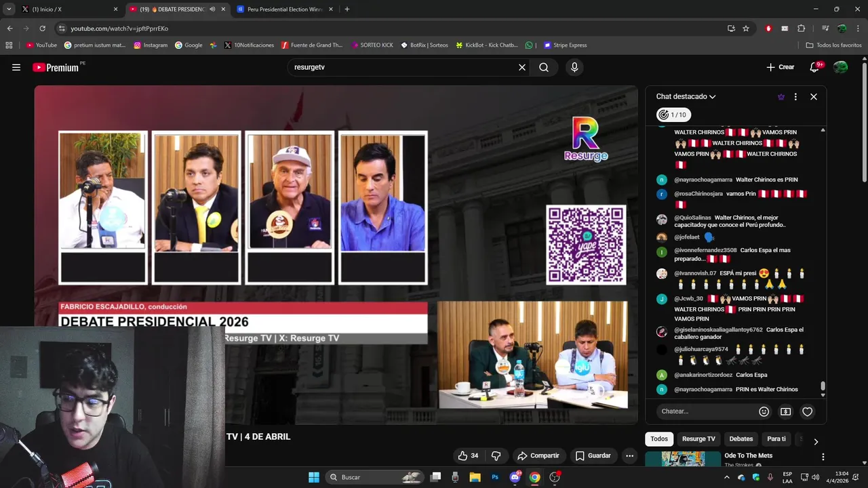Select the Para ti filter chip
This screenshot has height=488, width=868.
(776, 439)
